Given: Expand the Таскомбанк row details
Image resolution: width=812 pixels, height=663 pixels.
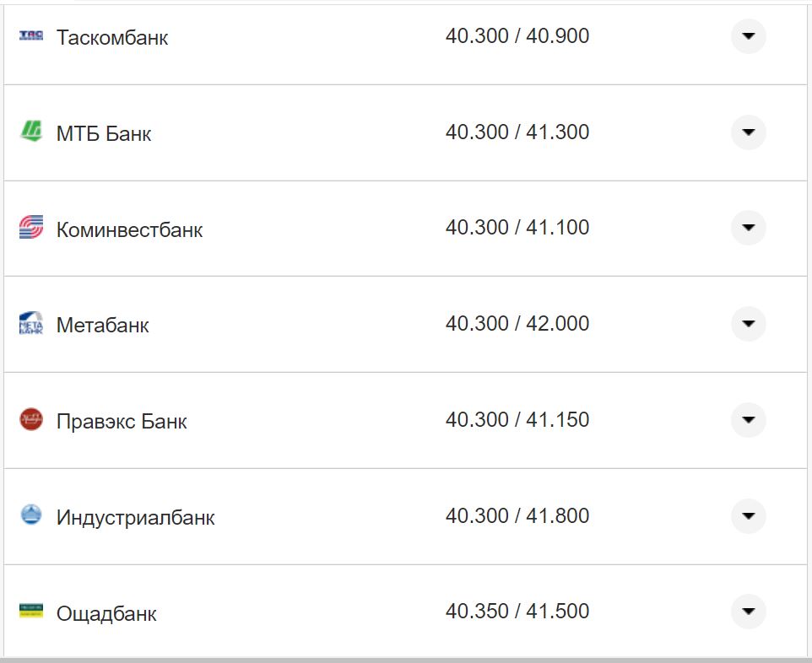Looking at the screenshot, I should point(748,36).
